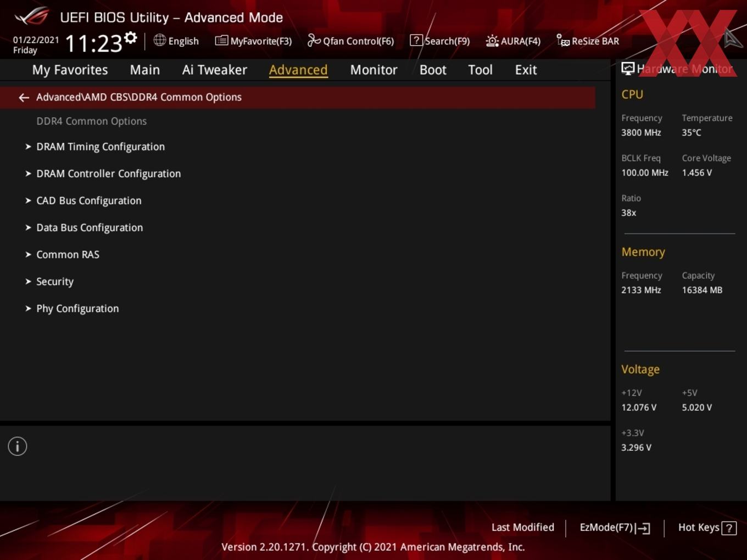Screen dimensions: 747x560
Task: Launch Qfan Control(F6) label
Action: click(358, 41)
